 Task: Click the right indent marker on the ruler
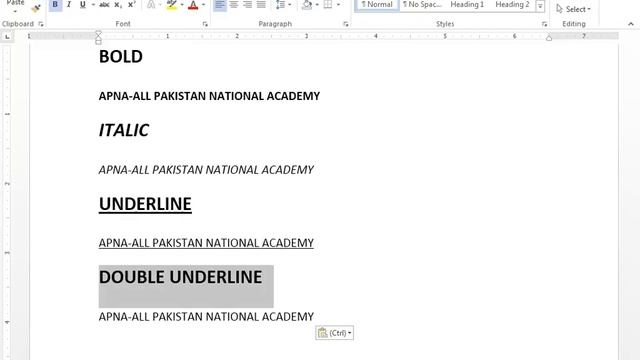pos(549,38)
